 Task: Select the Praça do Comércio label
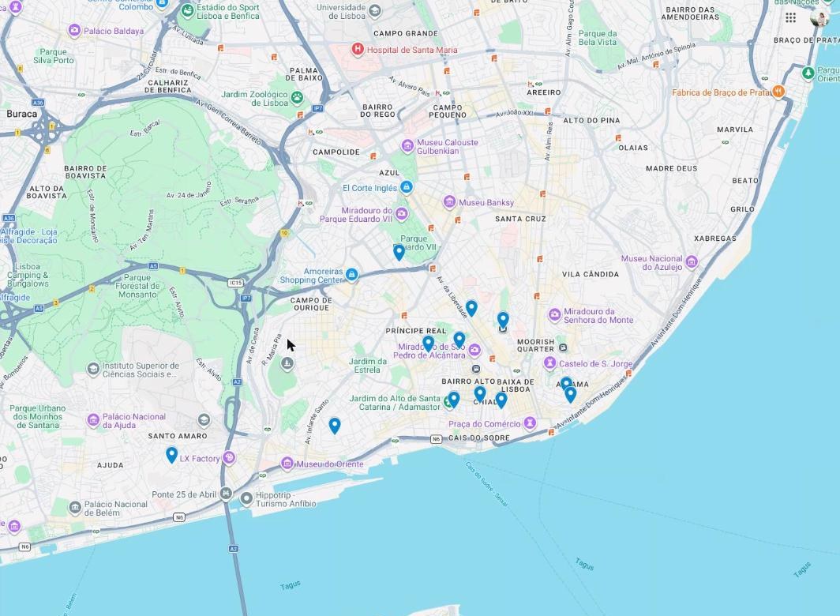(485, 424)
